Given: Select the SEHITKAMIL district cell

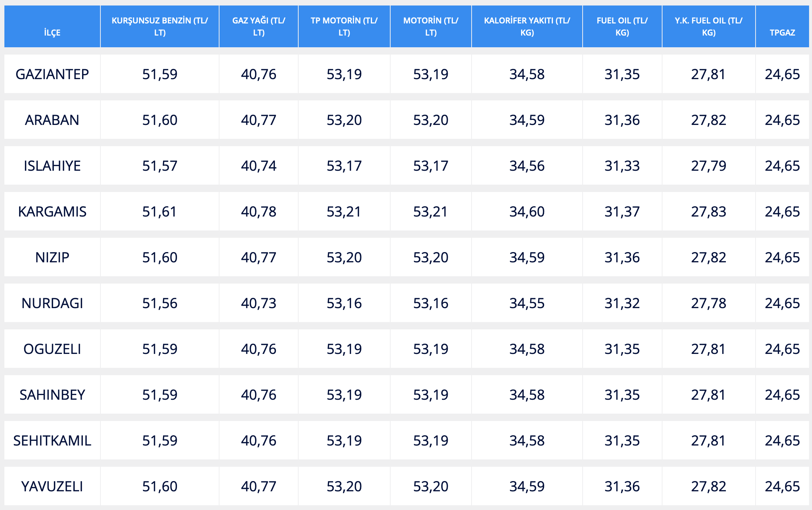Looking at the screenshot, I should tap(52, 441).
